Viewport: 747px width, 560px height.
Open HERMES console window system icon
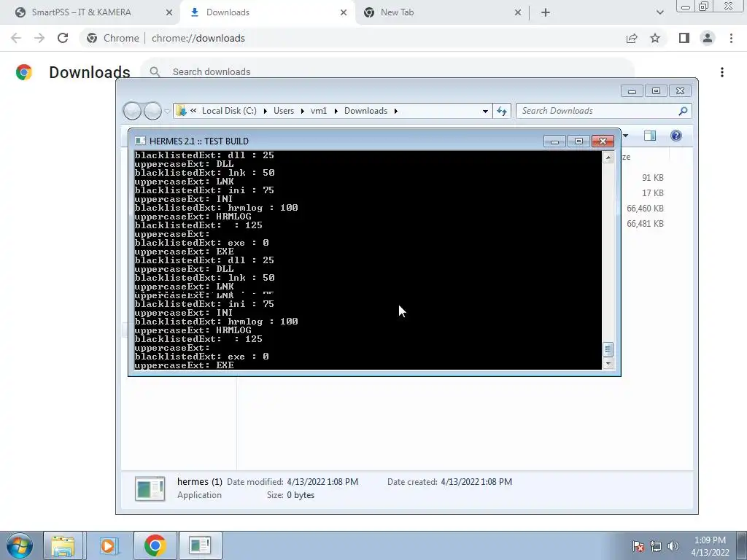(x=140, y=141)
